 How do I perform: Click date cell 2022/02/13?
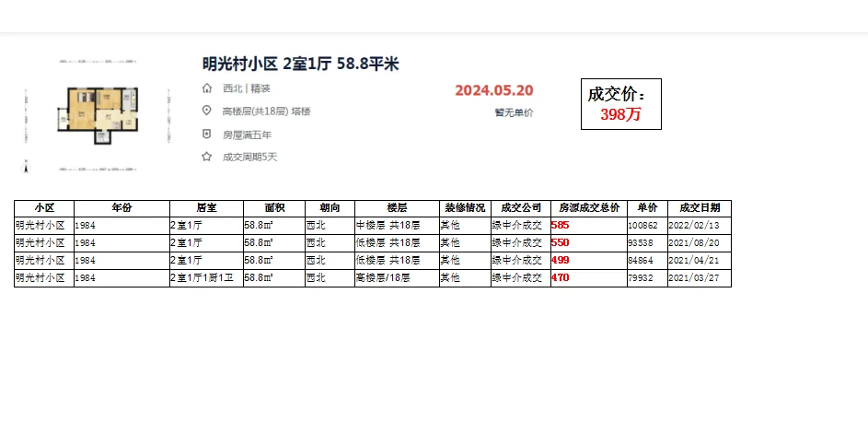(700, 226)
